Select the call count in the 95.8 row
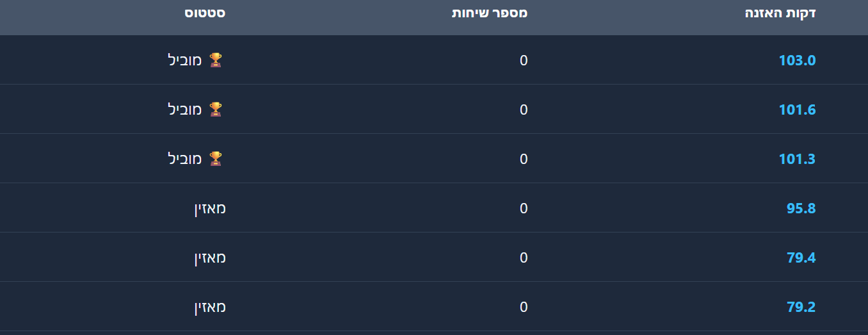Viewport: 868px width, 335px height. pos(524,209)
